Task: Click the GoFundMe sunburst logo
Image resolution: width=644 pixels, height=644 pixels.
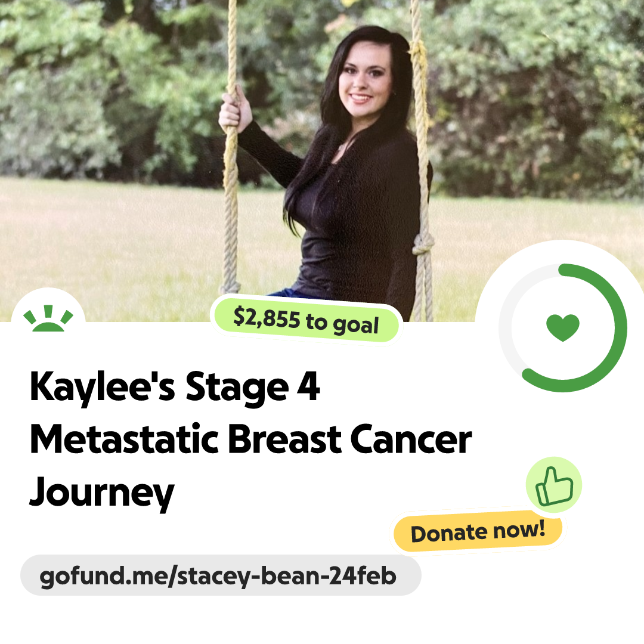Action: pos(48,318)
